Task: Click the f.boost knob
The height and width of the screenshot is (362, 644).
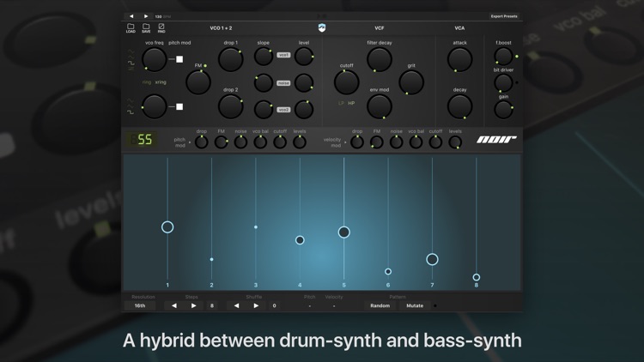Action: pyautogui.click(x=503, y=57)
